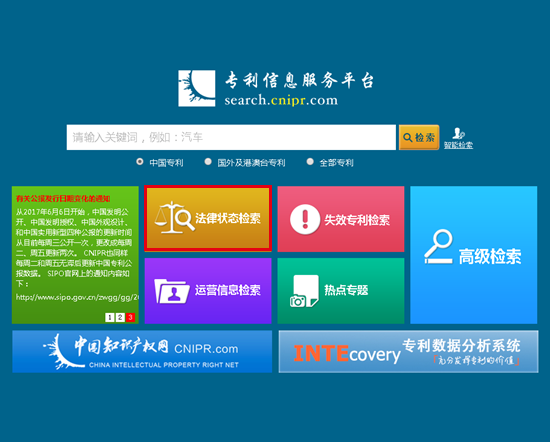The height and width of the screenshot is (442, 550).
Task: Click into the keyword search input field
Action: click(231, 137)
